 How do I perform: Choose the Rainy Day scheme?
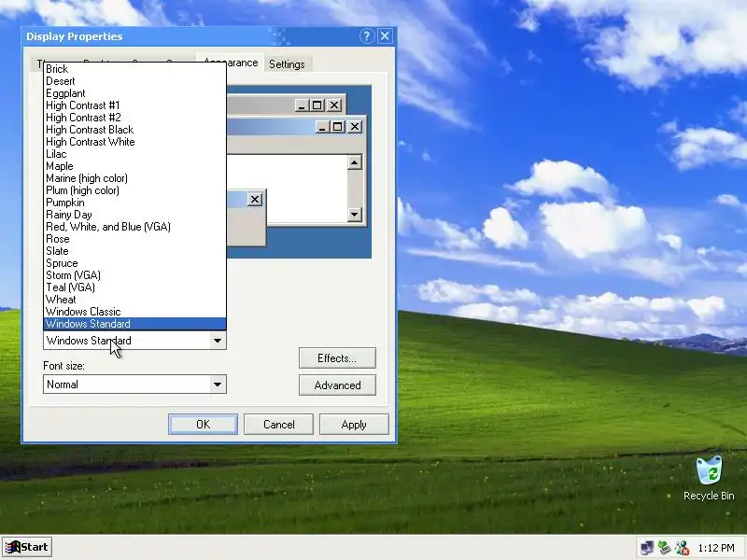coord(134,215)
